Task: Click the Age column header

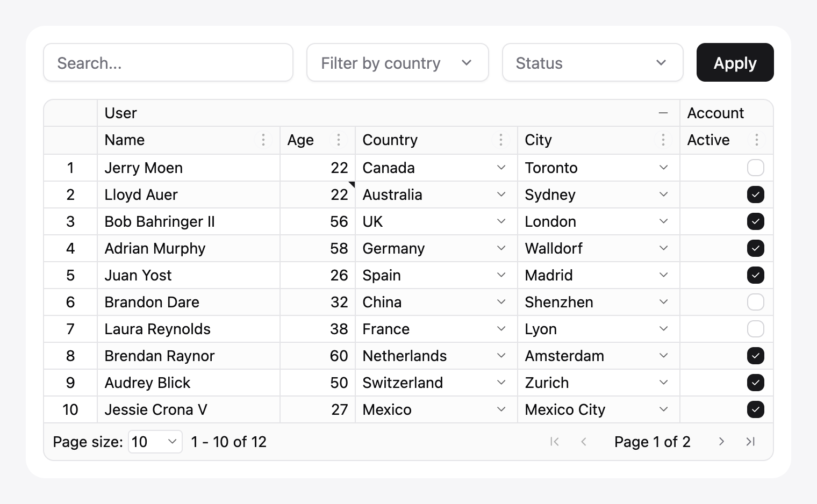Action: [318, 140]
